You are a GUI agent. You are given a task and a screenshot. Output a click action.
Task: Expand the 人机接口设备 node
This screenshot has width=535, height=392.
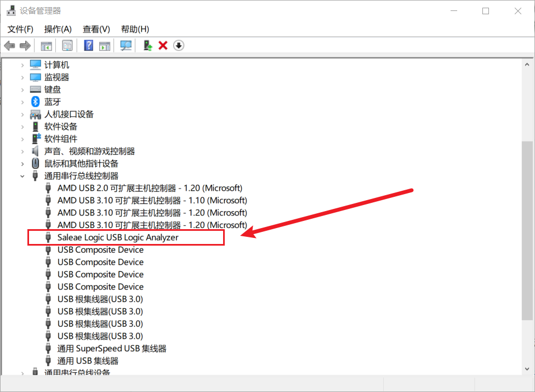(22, 114)
